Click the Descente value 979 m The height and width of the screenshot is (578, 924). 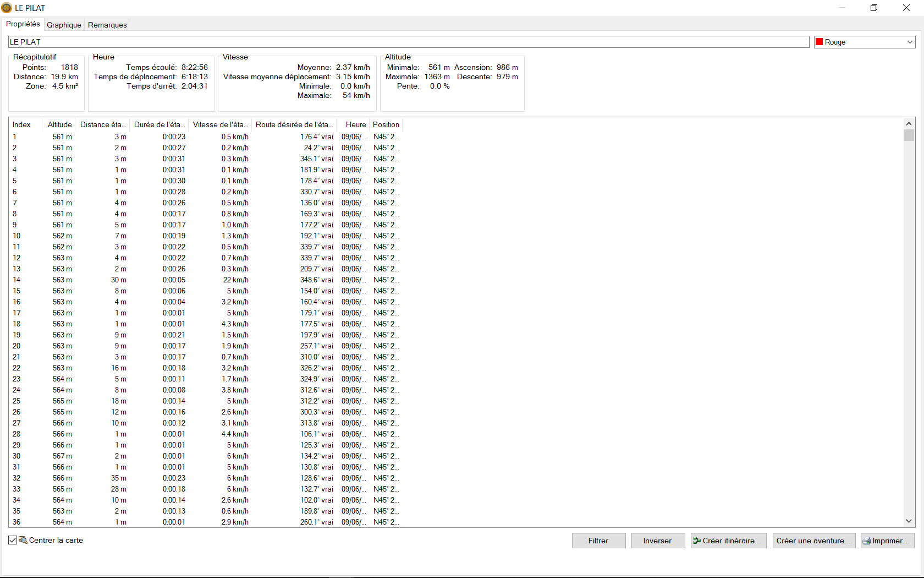507,77
